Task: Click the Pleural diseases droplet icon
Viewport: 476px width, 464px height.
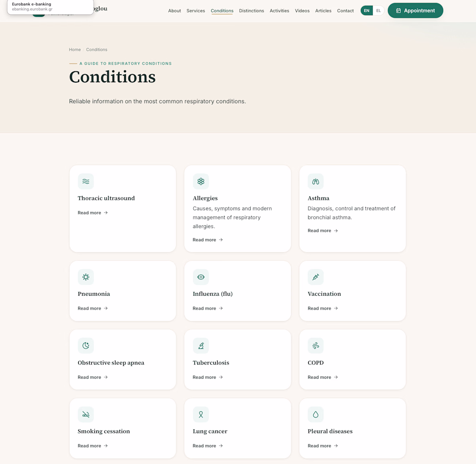Action: tap(315, 415)
